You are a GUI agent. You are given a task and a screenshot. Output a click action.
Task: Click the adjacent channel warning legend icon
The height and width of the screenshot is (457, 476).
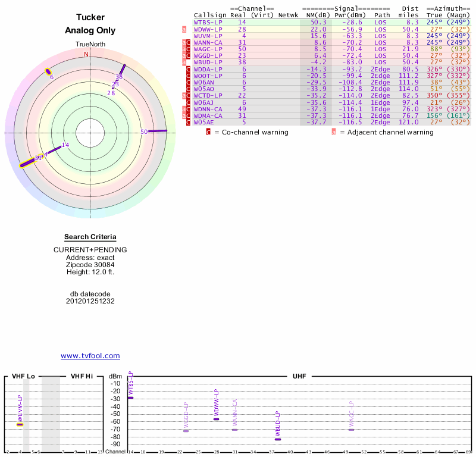click(333, 132)
